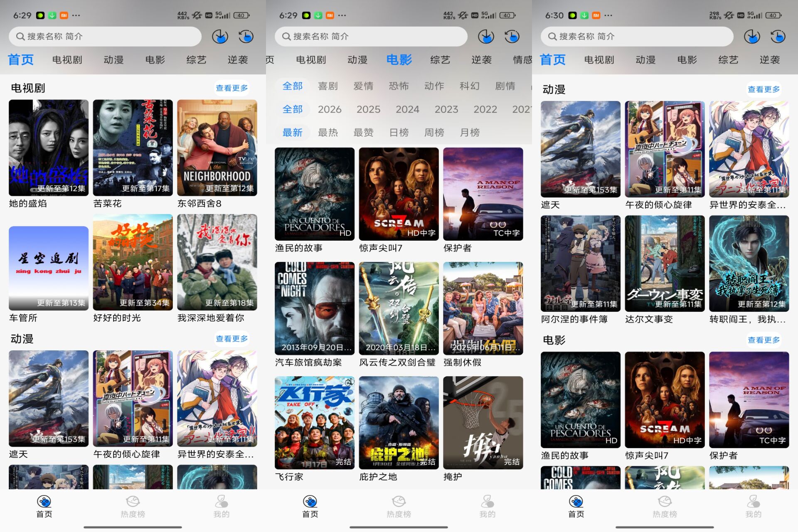Screen dimensions: 798x532
Task: Switch to the 电视剧 tab
Action: (x=66, y=60)
